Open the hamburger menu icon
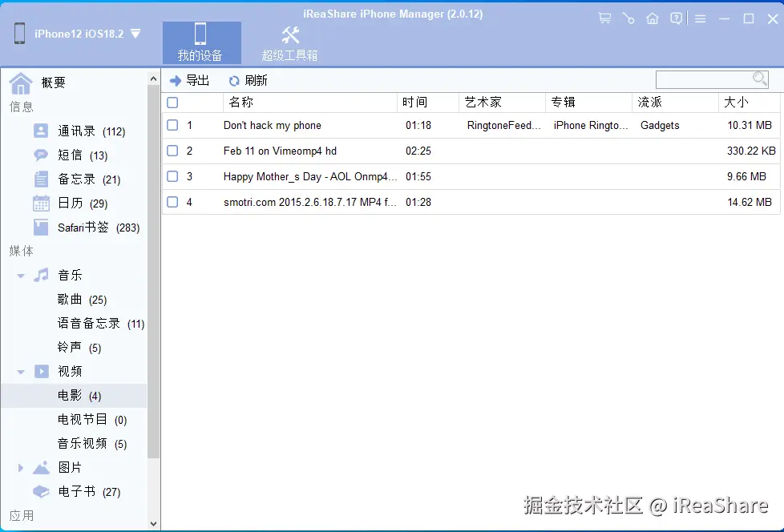This screenshot has width=784, height=532. 701,19
